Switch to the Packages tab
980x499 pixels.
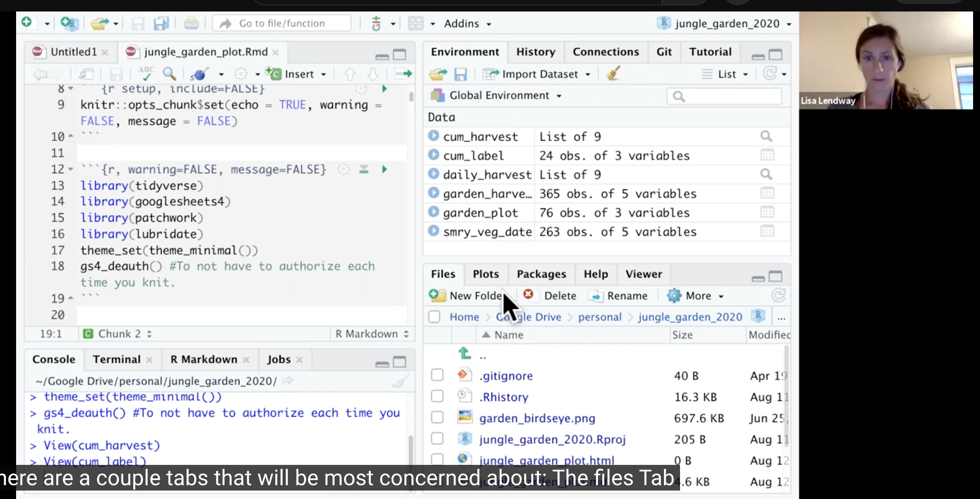pos(541,274)
